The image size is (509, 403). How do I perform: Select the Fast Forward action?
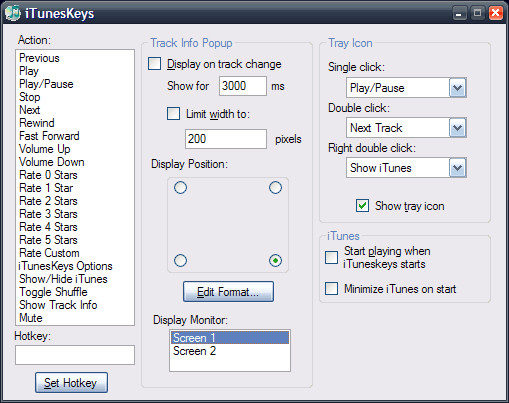pos(75,136)
